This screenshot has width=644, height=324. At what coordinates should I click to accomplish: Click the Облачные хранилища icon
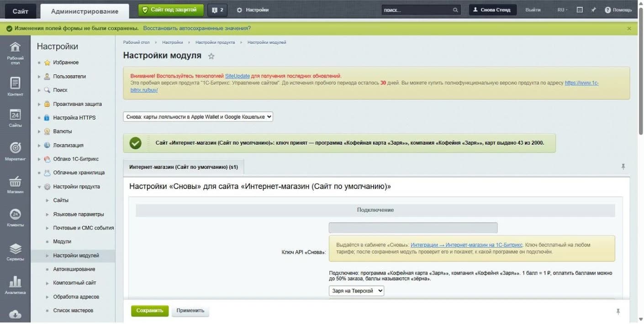47,173
